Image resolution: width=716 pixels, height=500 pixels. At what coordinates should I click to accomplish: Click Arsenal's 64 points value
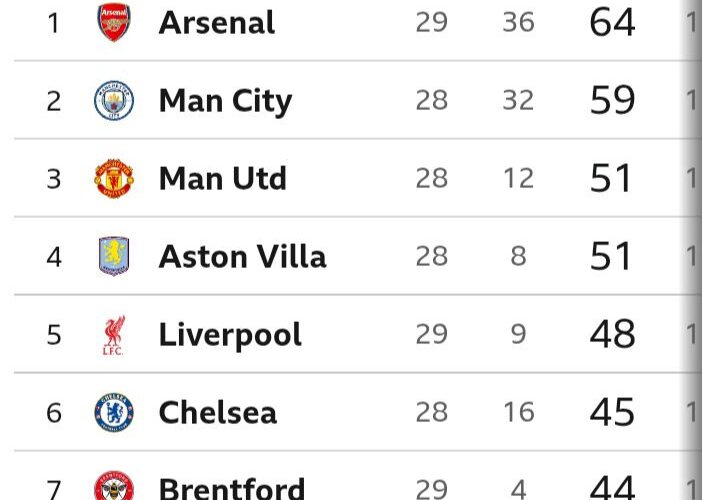pyautogui.click(x=612, y=22)
